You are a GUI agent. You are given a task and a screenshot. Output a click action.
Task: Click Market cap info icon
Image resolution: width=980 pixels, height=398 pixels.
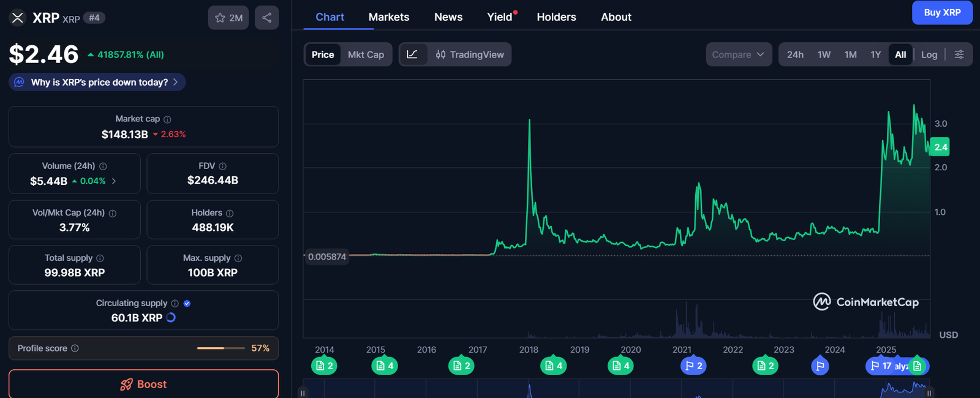tap(167, 119)
